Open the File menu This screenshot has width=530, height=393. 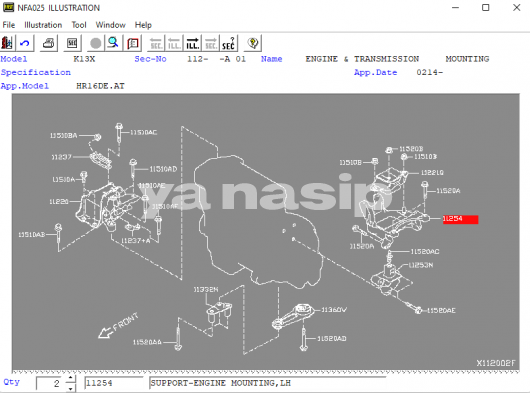click(8, 25)
